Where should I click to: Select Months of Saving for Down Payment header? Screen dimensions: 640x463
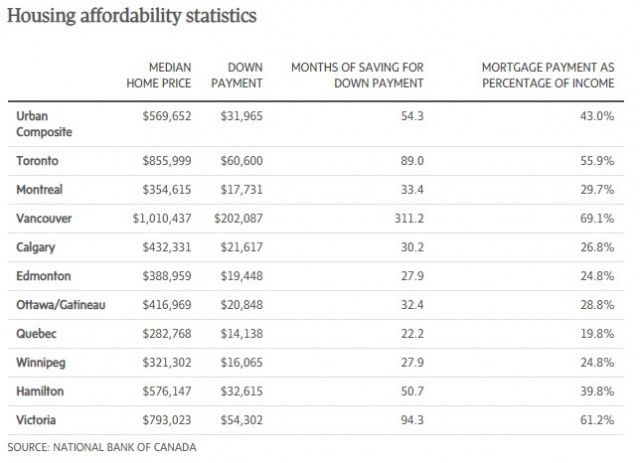click(356, 75)
